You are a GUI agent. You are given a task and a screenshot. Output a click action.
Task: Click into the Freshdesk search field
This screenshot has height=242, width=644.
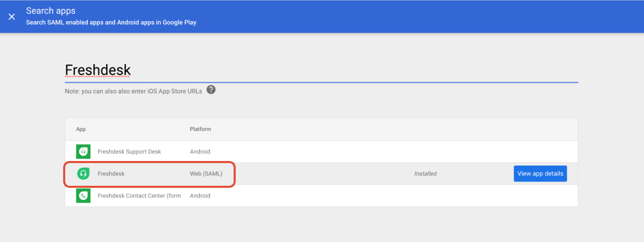point(321,70)
